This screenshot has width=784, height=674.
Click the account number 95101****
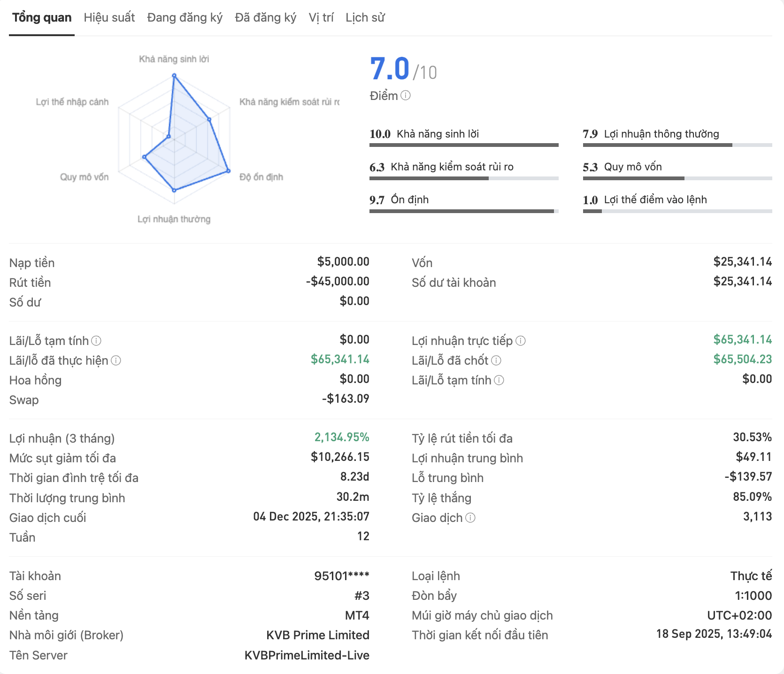(342, 576)
